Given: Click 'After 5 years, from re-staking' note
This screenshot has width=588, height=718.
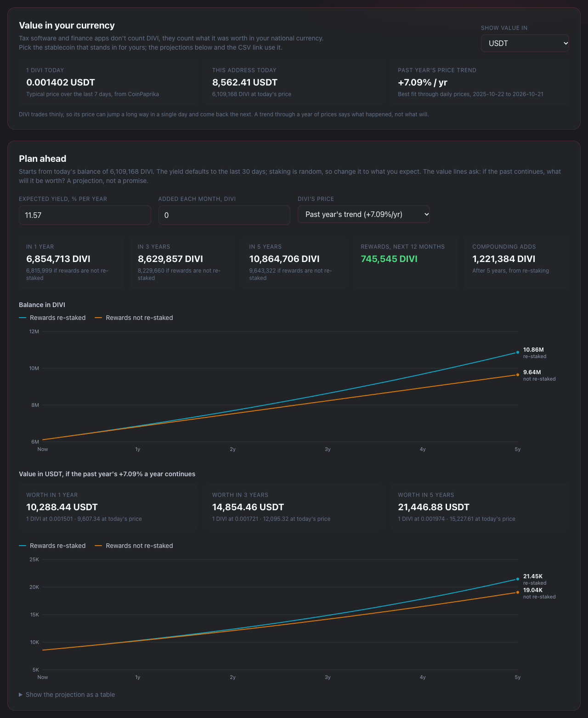Looking at the screenshot, I should tap(511, 271).
